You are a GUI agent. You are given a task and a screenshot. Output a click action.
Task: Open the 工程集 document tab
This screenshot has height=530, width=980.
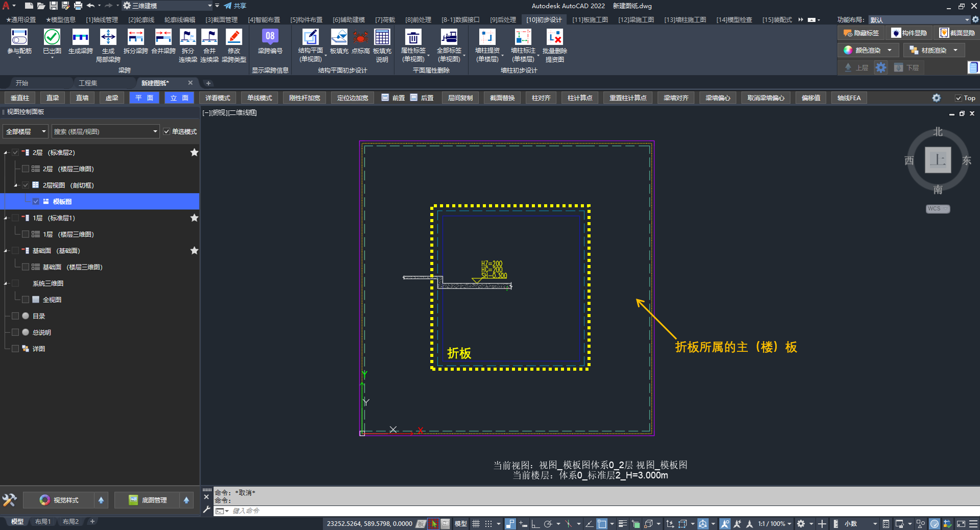click(88, 83)
